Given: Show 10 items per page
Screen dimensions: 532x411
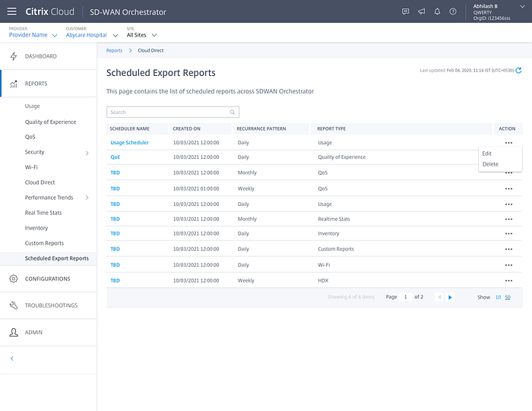Looking at the screenshot, I should (498, 297).
